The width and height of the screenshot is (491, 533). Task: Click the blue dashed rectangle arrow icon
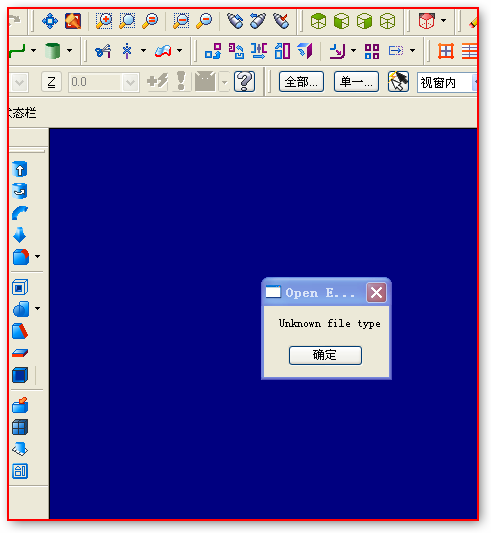[396, 51]
